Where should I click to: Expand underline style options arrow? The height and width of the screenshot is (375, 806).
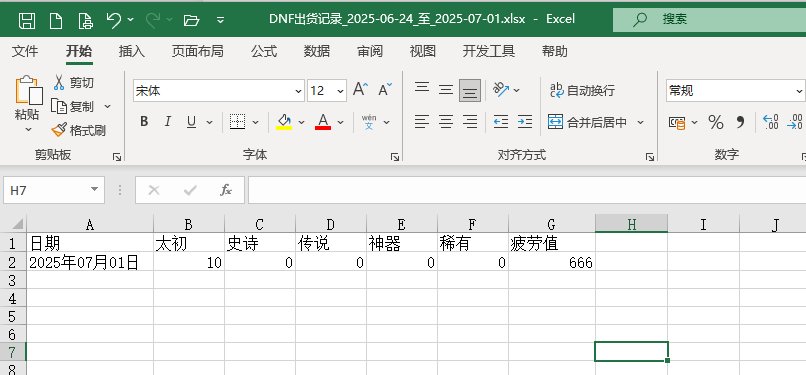pyautogui.click(x=209, y=122)
